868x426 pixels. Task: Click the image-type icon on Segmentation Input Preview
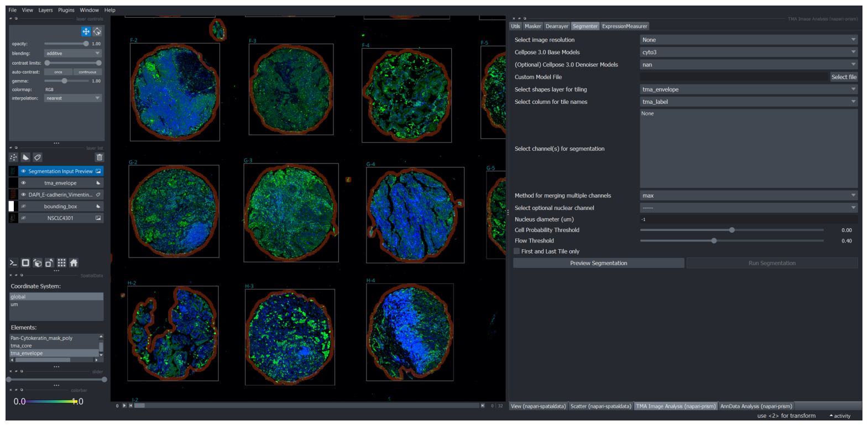pyautogui.click(x=98, y=171)
